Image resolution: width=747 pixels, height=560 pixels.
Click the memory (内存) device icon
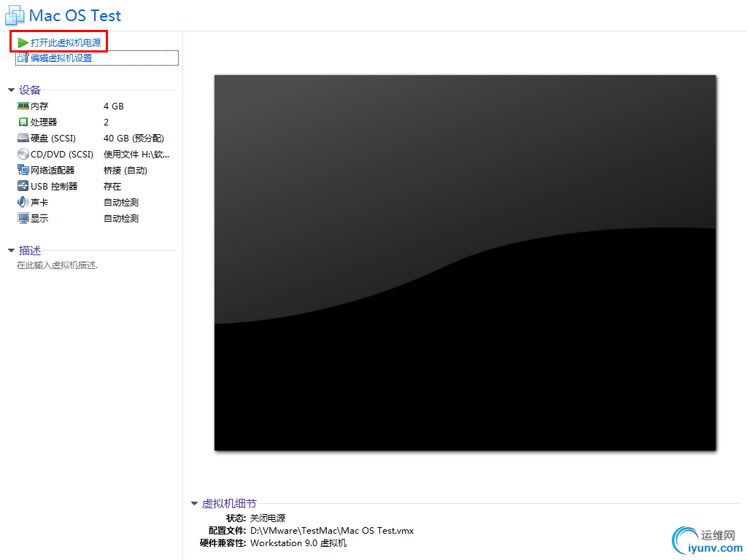[23, 106]
